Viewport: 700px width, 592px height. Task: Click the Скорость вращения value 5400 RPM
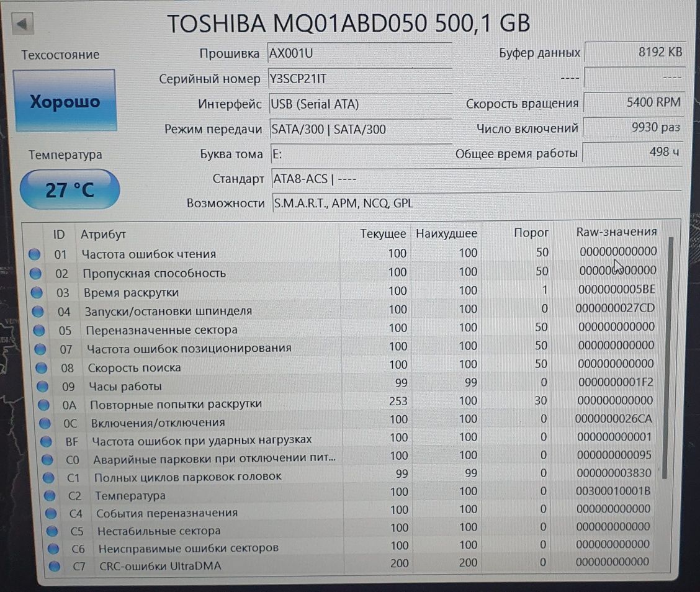634,102
